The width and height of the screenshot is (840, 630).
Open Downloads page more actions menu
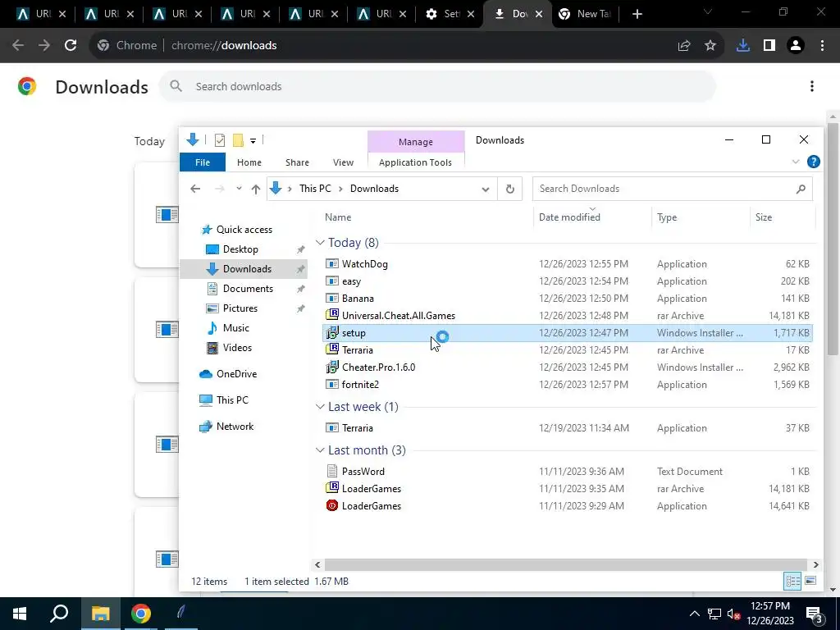point(812,86)
